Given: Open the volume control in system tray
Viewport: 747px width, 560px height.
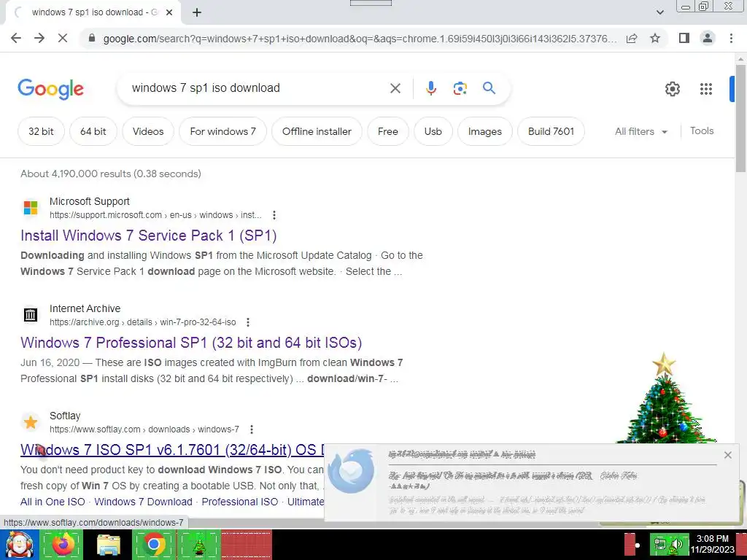Looking at the screenshot, I should [x=675, y=545].
